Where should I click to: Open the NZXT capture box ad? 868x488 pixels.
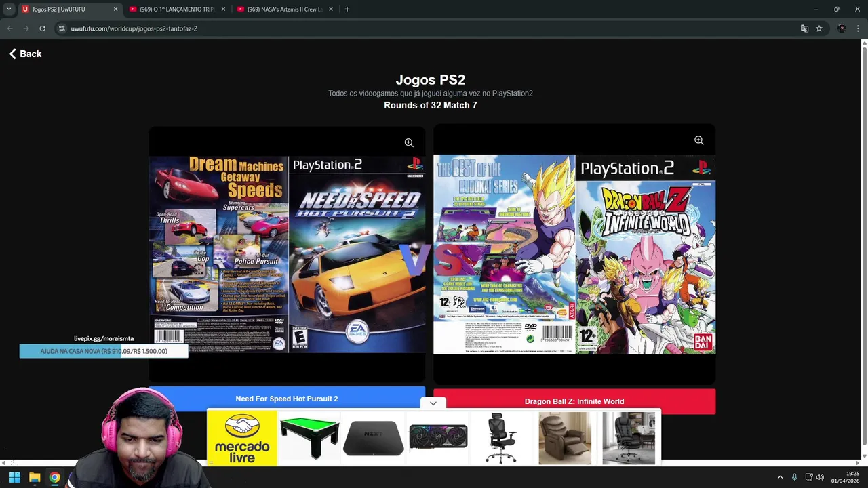pos(374,439)
